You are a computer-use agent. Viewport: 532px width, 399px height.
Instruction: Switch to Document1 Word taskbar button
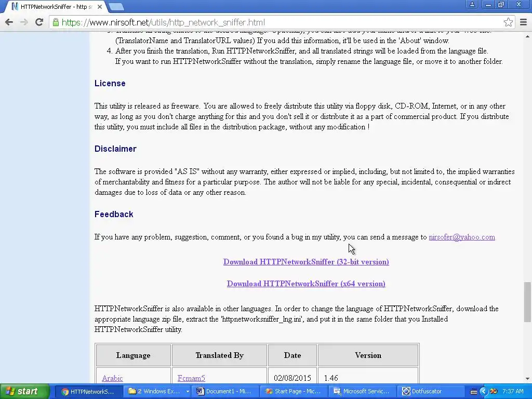point(225,392)
